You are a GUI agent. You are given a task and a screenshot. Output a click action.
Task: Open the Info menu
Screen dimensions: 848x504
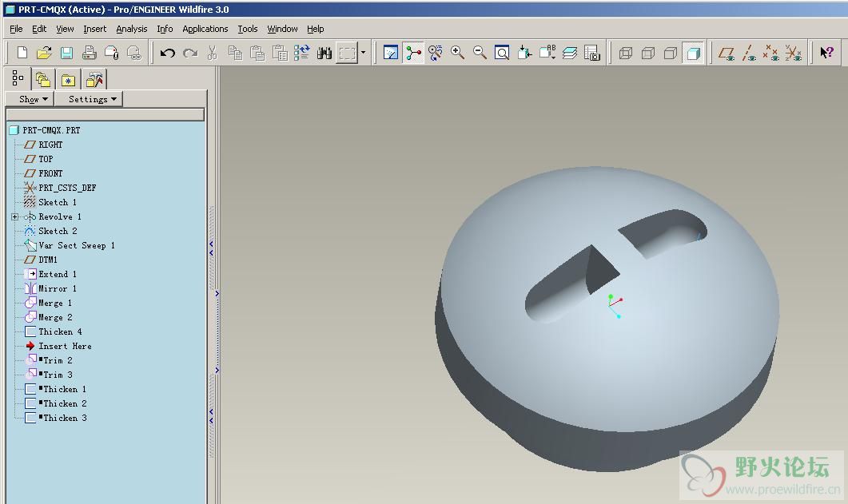point(165,30)
